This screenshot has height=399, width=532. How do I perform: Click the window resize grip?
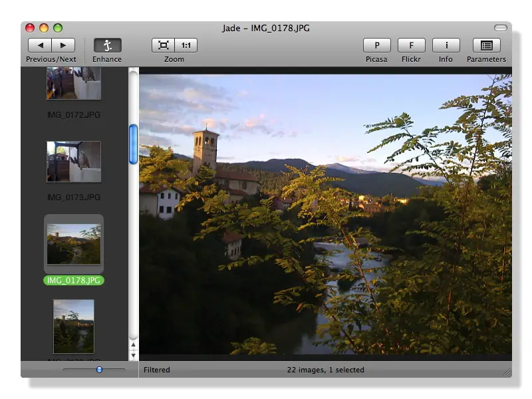[507, 372]
